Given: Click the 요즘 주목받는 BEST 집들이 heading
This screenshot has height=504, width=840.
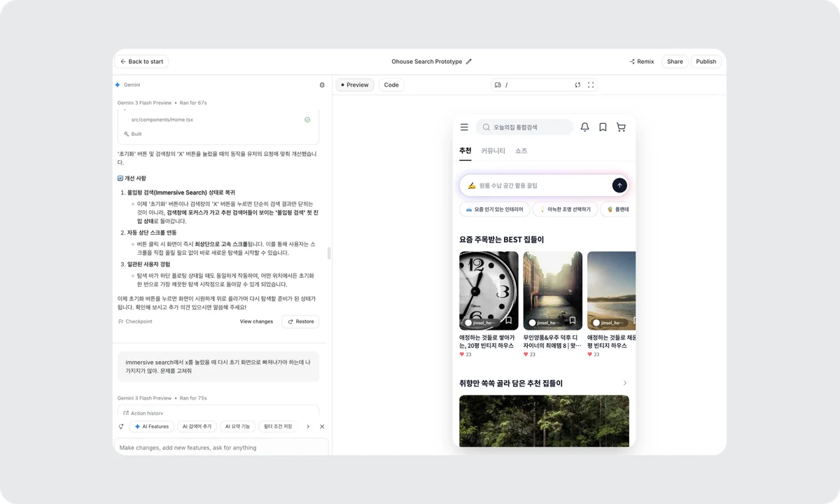Looking at the screenshot, I should pyautogui.click(x=502, y=239).
